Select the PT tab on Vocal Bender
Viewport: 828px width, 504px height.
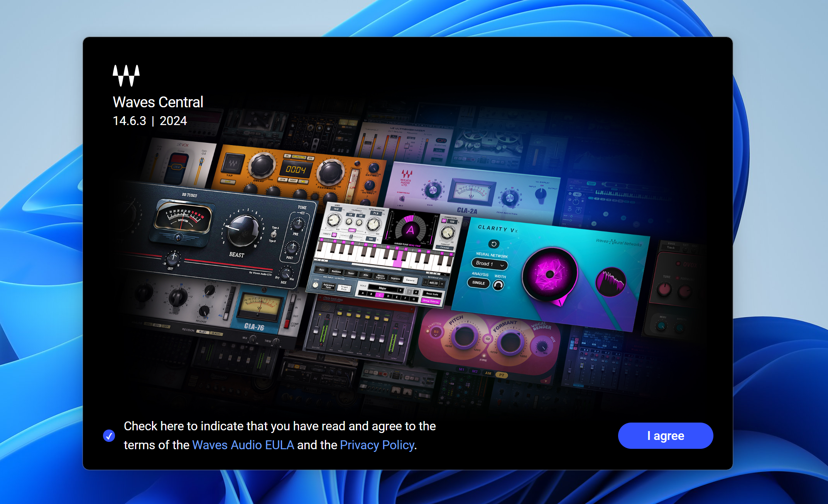click(x=501, y=375)
